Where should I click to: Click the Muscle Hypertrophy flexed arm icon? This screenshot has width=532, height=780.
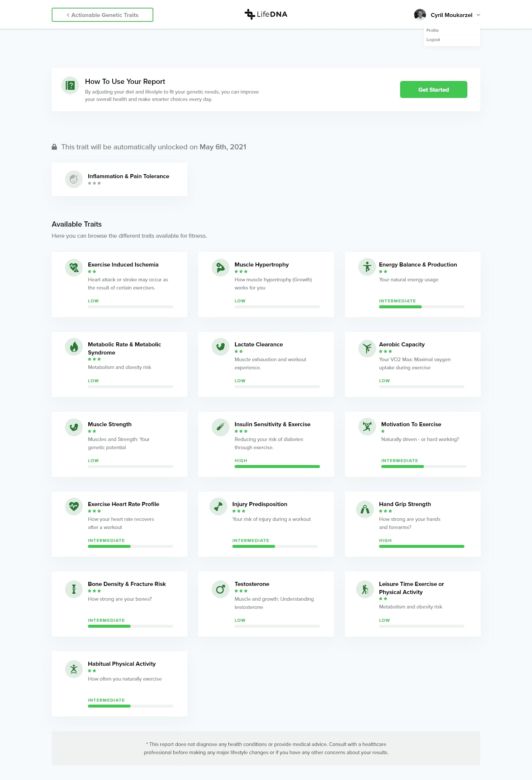point(221,267)
